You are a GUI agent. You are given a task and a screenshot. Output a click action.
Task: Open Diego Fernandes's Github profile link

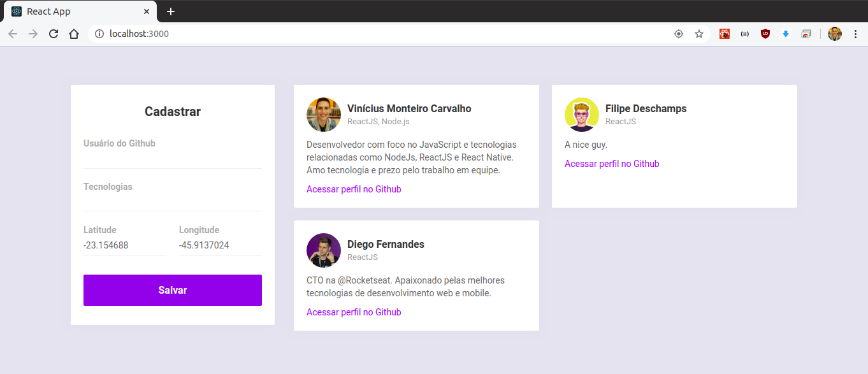click(354, 312)
